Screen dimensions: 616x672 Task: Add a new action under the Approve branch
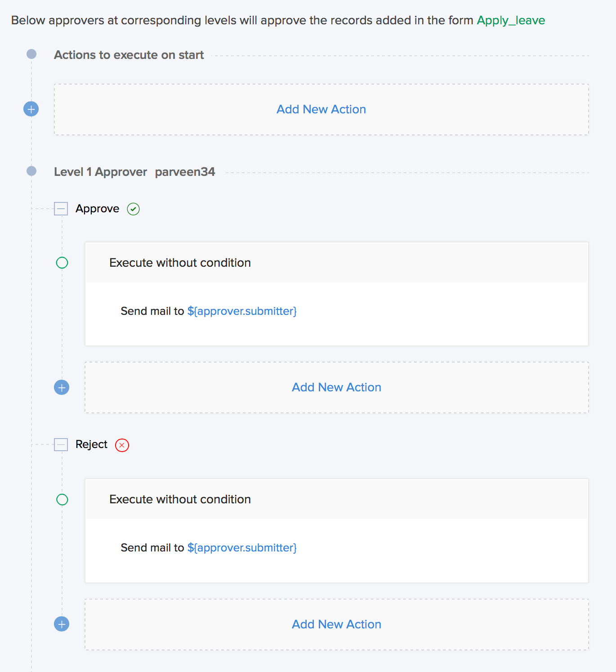(x=336, y=387)
